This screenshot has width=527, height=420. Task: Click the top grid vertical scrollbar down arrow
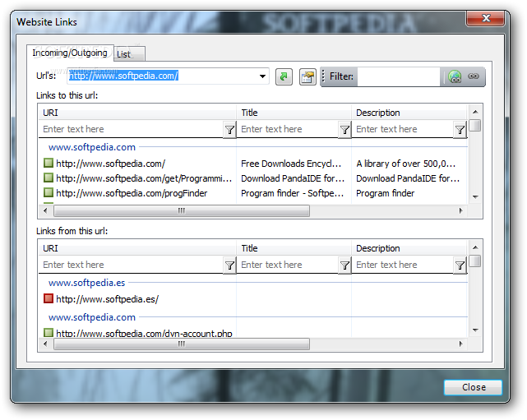click(x=475, y=197)
